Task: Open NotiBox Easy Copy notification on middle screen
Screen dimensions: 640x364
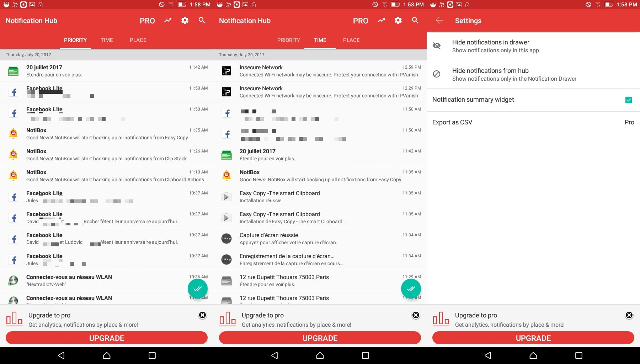Action: click(x=320, y=176)
